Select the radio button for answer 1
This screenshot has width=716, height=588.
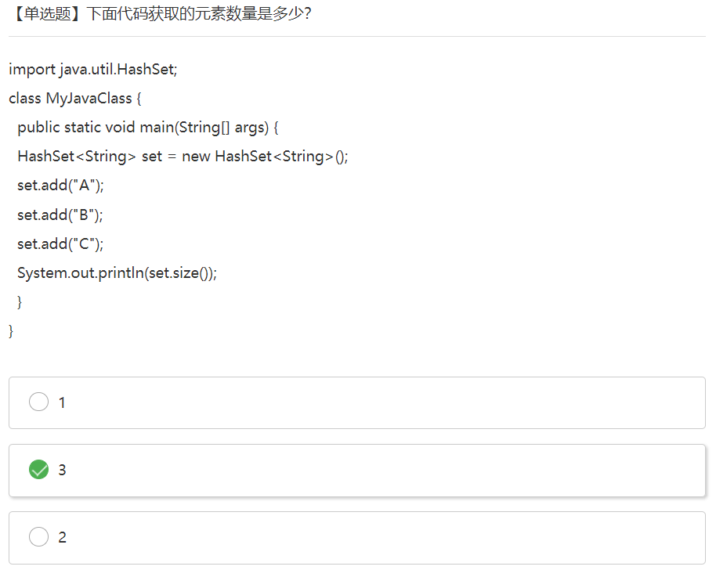(38, 402)
